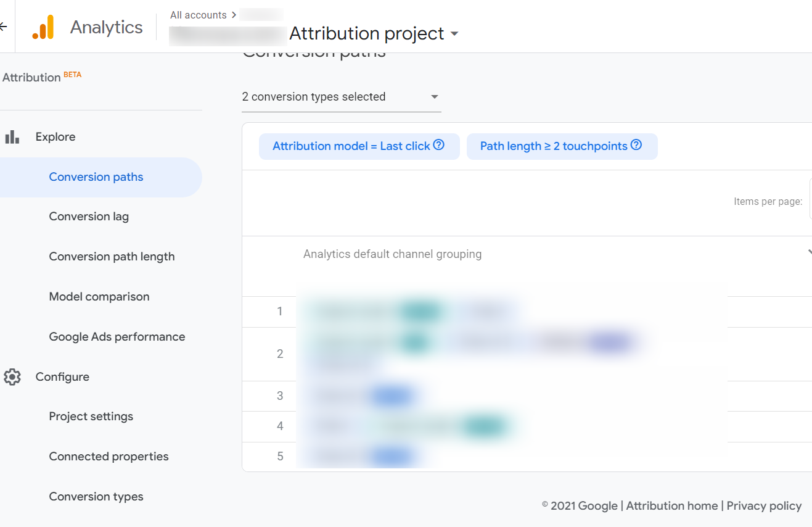Go to Model comparison report
Viewport: 812px width, 527px height.
pyautogui.click(x=99, y=297)
